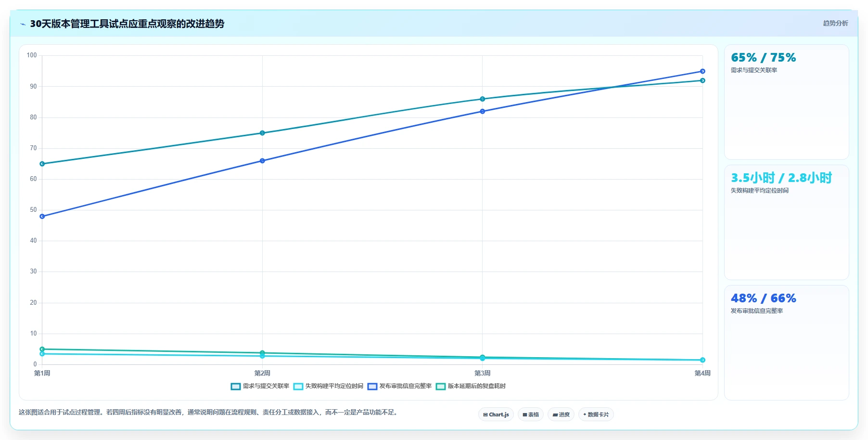This screenshot has height=440, width=868.
Task: Click the 第1周 x-axis label
Action: tap(42, 373)
